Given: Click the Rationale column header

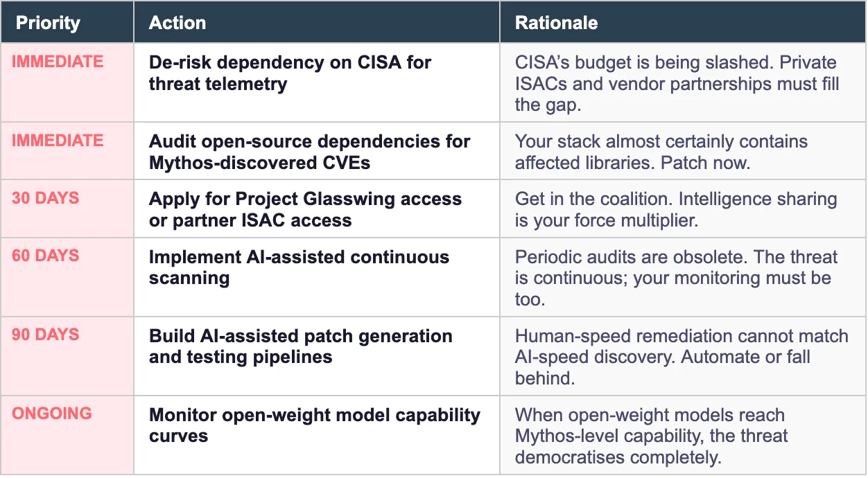Looking at the screenshot, I should point(556,22).
